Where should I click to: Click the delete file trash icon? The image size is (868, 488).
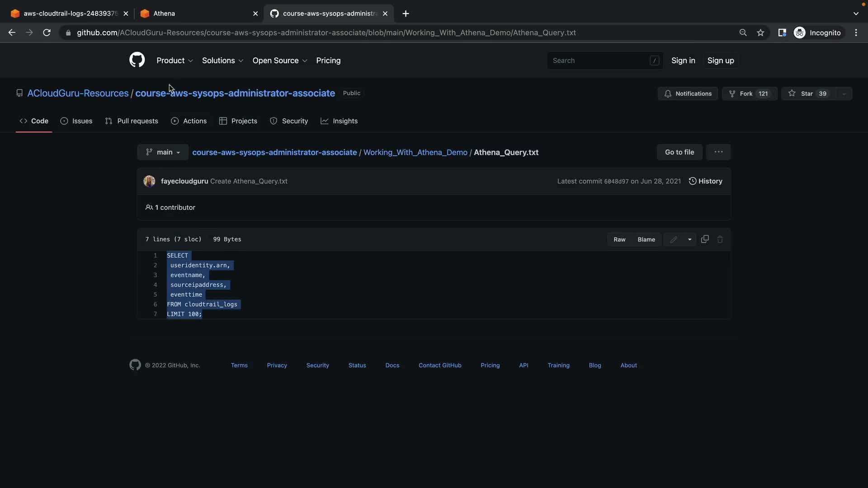(720, 239)
